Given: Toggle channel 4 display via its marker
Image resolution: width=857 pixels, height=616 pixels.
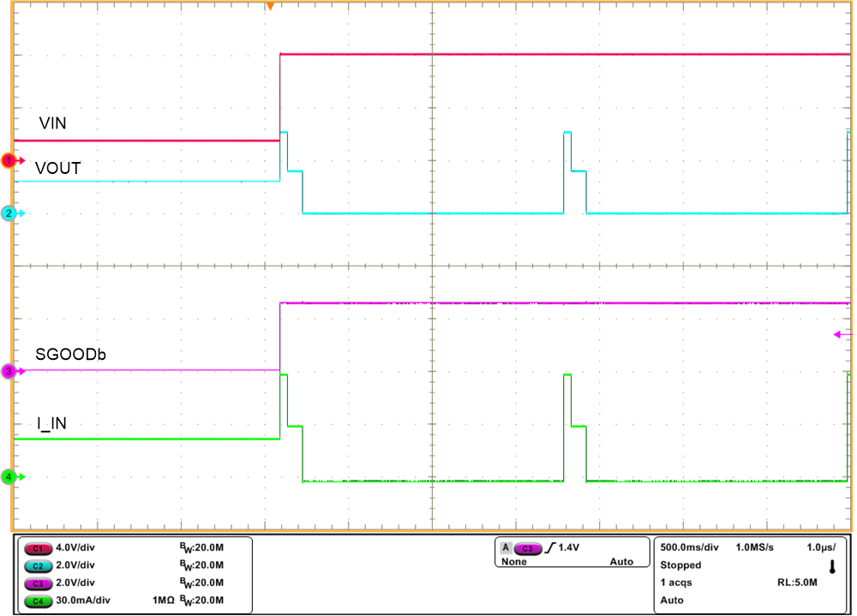Looking at the screenshot, I should pos(7,478).
